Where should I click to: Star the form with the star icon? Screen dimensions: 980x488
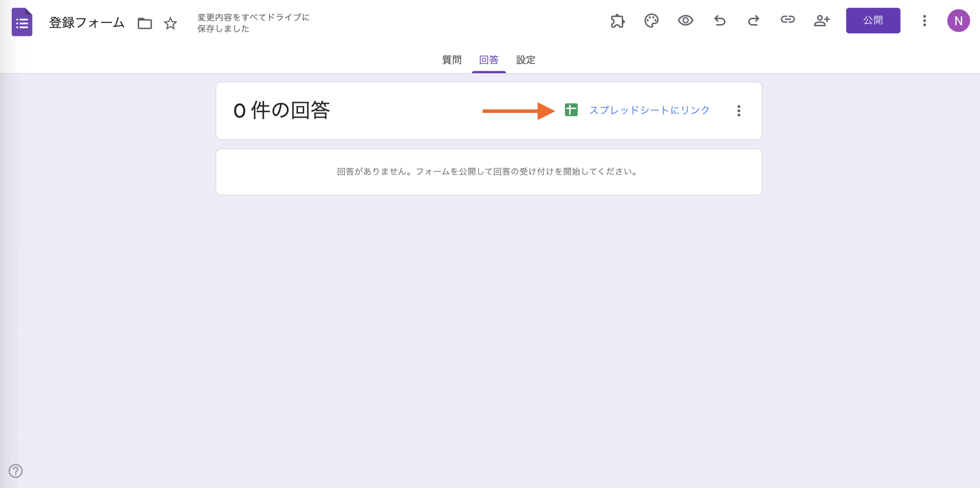[170, 23]
